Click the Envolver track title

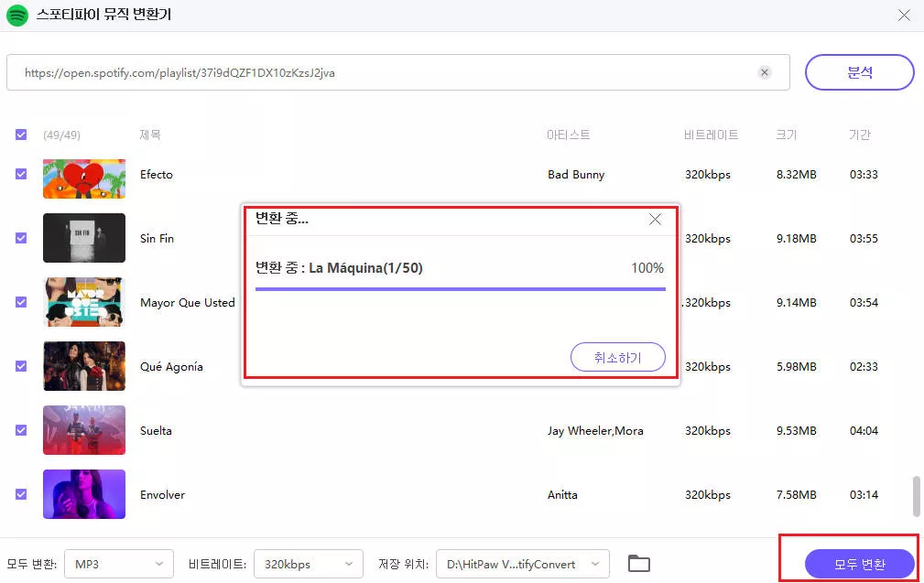coord(162,494)
